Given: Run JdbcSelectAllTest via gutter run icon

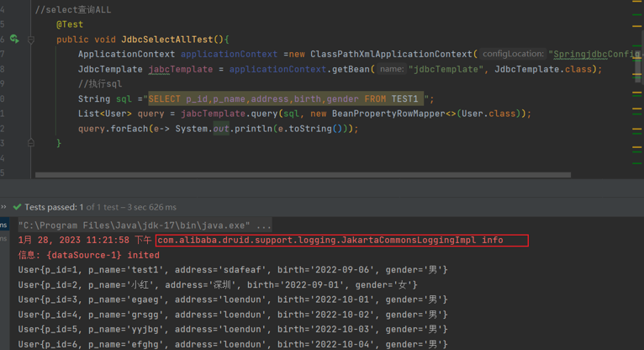Looking at the screenshot, I should pyautogui.click(x=14, y=39).
